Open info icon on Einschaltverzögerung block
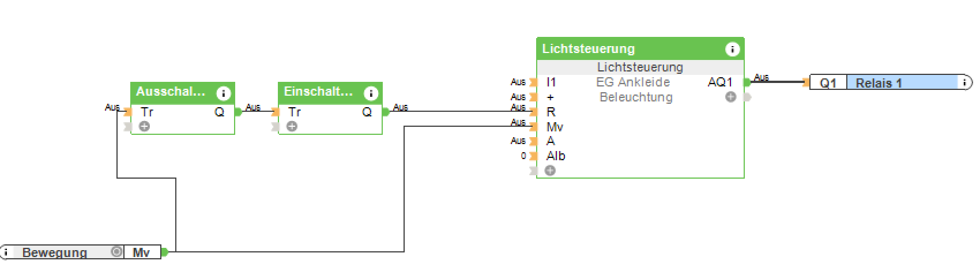Screen dimensions: 980x268 point(371,93)
